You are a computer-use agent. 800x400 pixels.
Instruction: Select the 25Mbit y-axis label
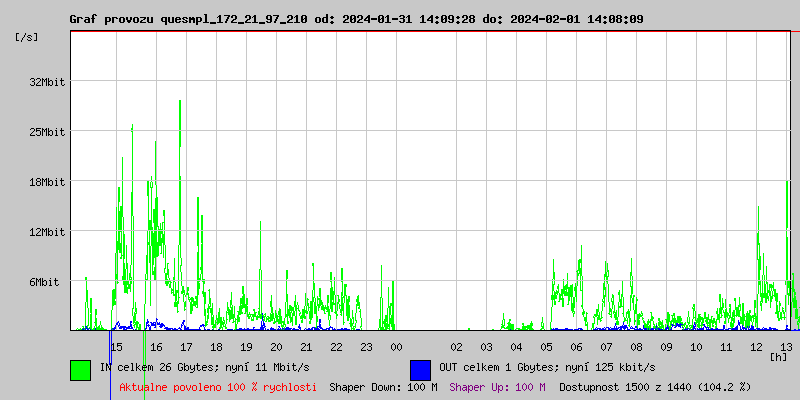point(46,132)
